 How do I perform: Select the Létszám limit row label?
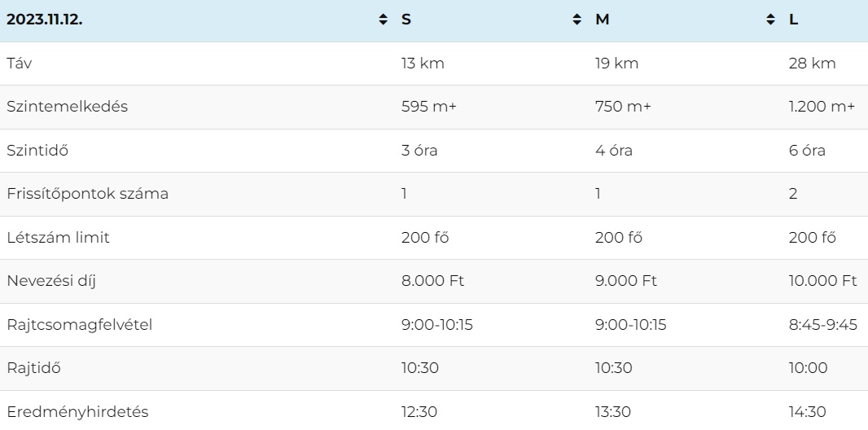click(x=58, y=238)
